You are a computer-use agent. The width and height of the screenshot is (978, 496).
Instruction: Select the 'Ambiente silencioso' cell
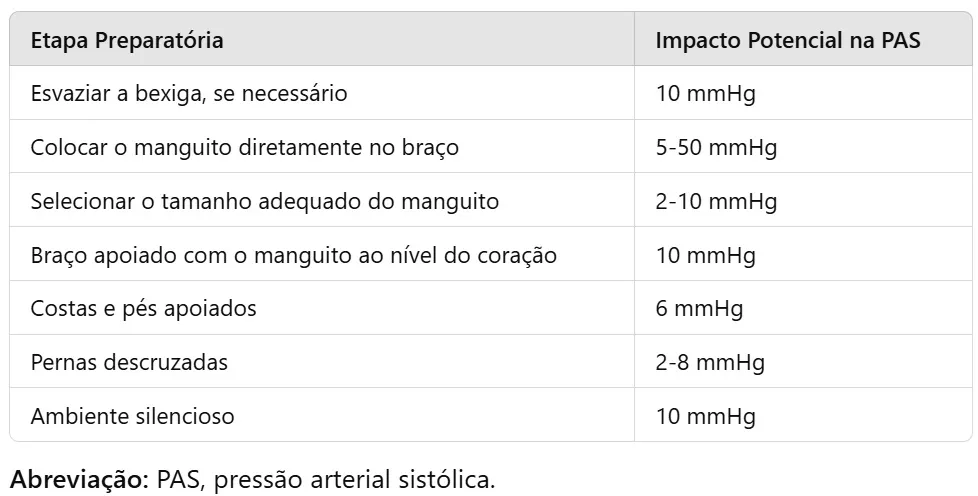(133, 415)
